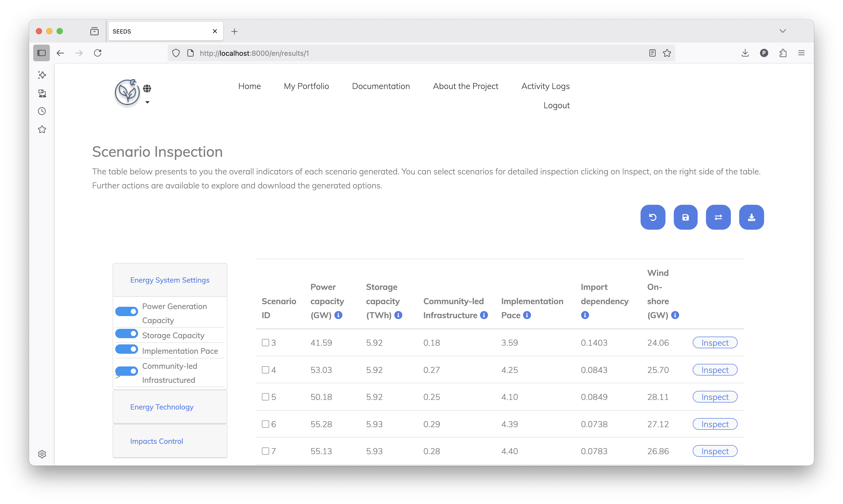Click the reset/undo blue action button
843x504 pixels.
pos(652,217)
